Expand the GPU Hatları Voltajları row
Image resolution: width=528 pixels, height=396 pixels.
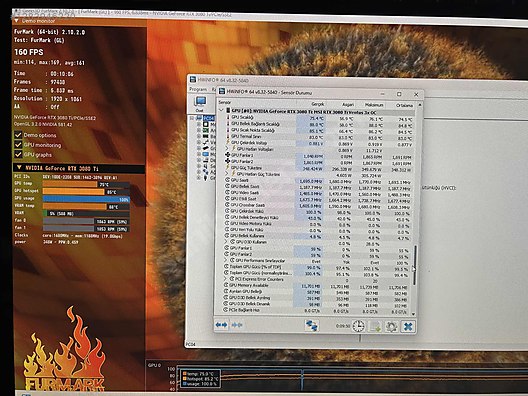pyautogui.click(x=227, y=148)
